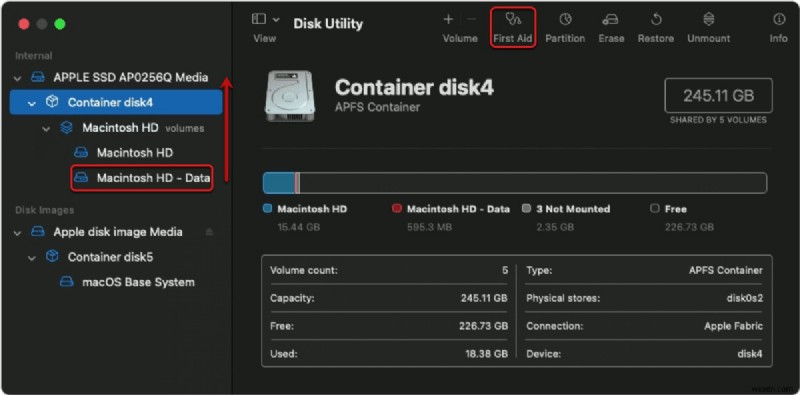Viewport: 800px width, 395px height.
Task: Click the SHARED BY 5 VOLUMES text
Action: point(718,120)
